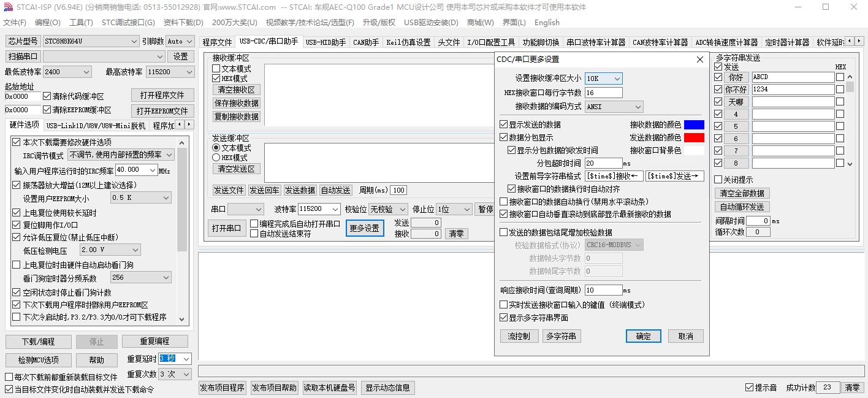The image size is (868, 398).
Task: Click 打开程序文件 button
Action: coord(162,95)
